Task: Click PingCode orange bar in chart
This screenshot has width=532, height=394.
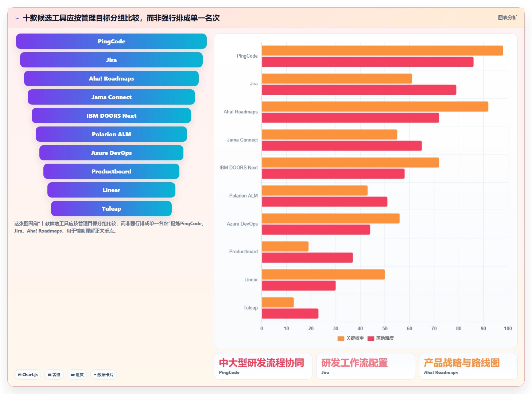Action: point(382,51)
